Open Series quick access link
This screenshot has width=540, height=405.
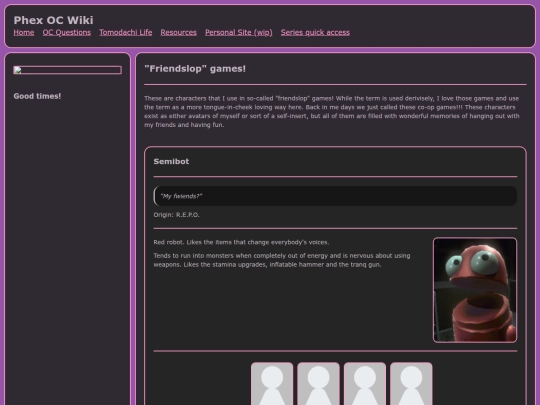[315, 32]
